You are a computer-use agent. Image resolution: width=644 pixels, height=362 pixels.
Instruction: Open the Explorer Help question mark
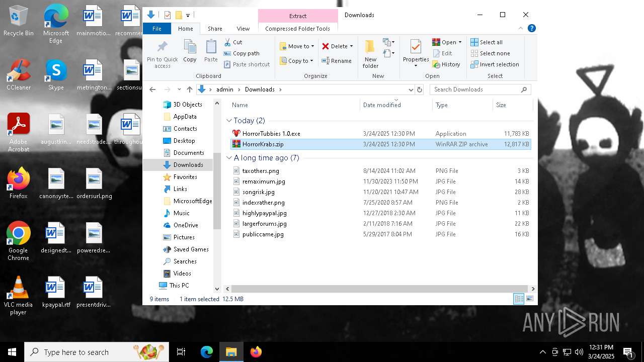pos(531,28)
